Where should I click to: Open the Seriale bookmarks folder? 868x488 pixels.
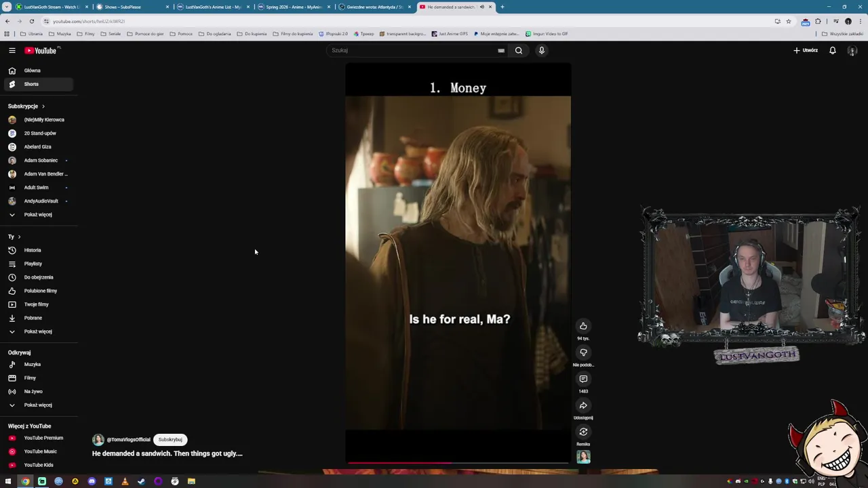111,34
